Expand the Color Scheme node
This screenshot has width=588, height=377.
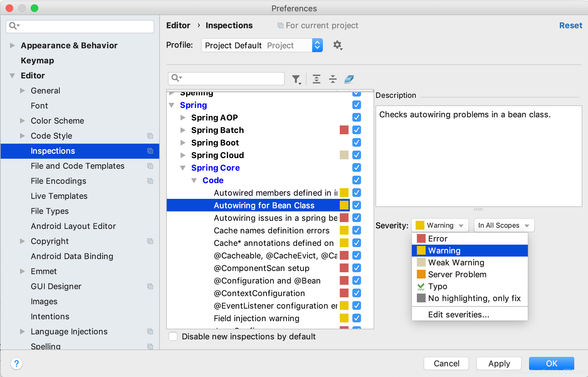pos(22,121)
